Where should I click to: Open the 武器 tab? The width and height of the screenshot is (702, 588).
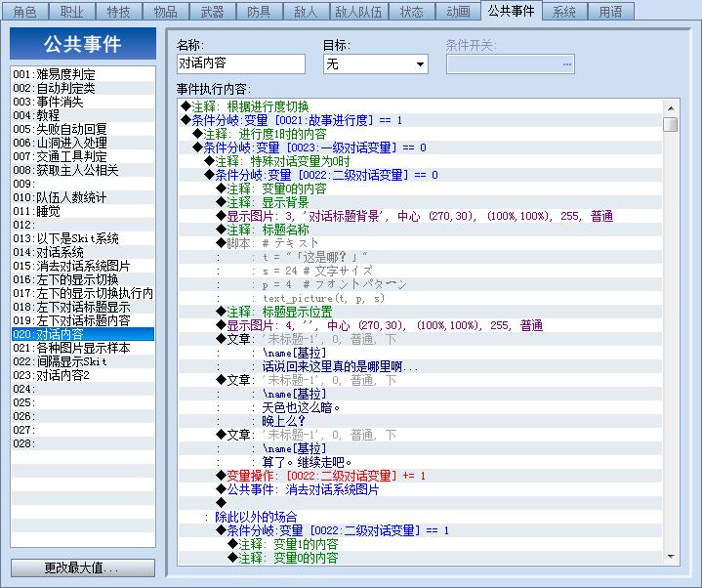pos(212,11)
